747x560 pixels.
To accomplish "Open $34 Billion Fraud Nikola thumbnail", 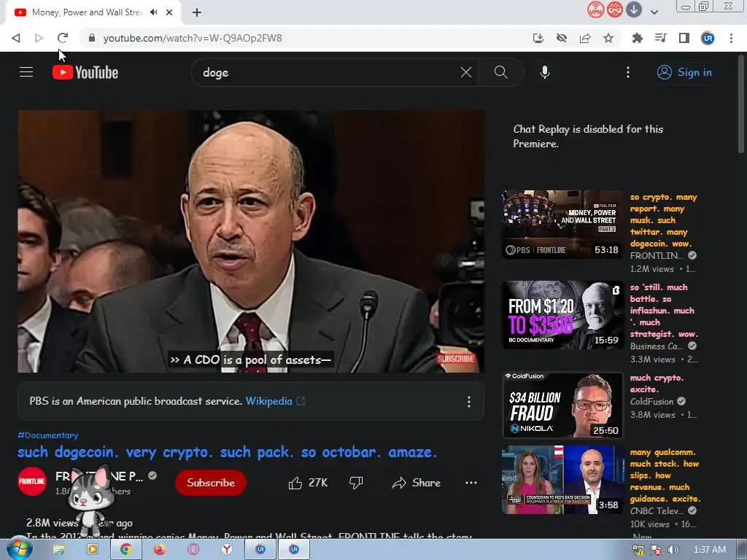I will (562, 405).
